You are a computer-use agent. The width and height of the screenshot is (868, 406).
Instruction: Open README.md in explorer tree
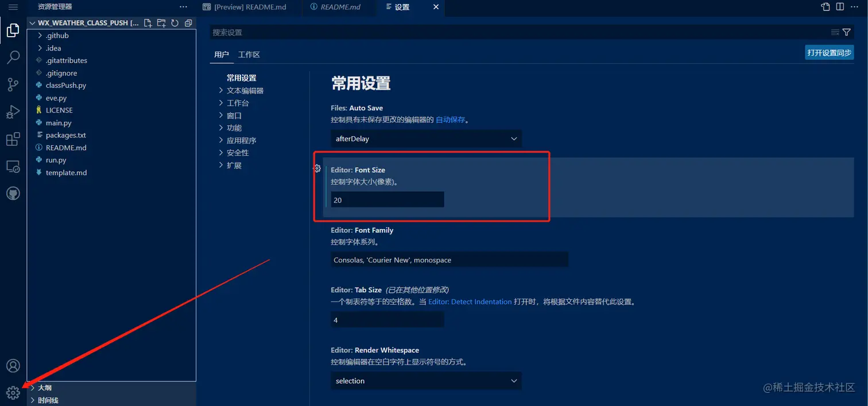click(x=66, y=148)
